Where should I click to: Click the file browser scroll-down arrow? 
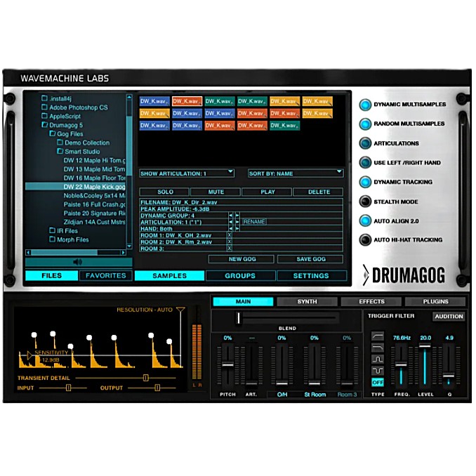(129, 246)
